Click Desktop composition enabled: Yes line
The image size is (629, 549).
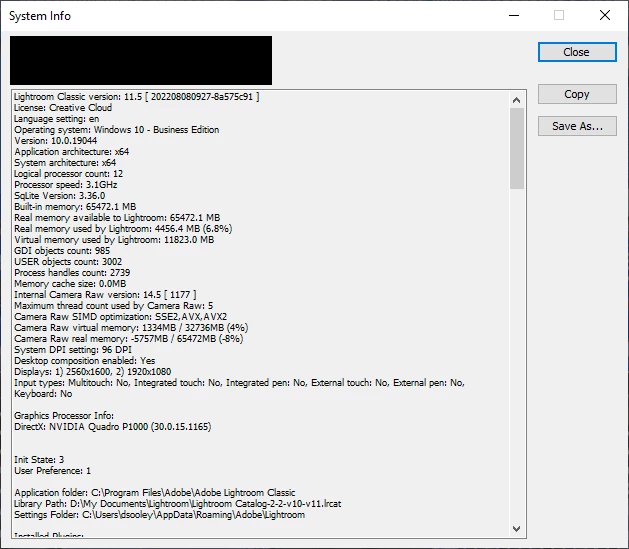click(85, 361)
